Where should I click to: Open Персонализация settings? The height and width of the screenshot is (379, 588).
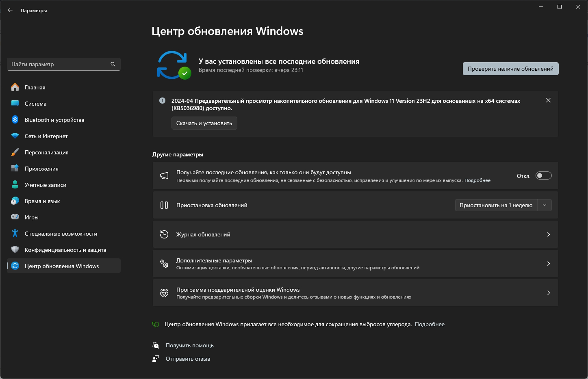(64, 152)
